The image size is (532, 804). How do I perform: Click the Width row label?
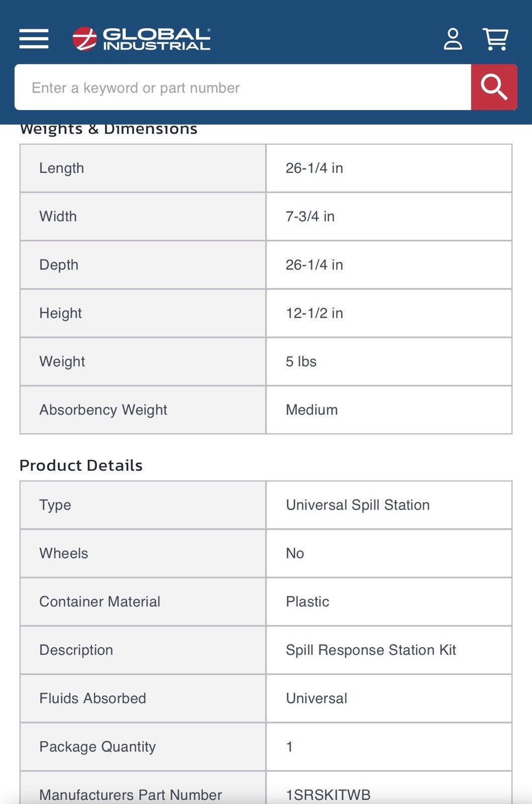point(58,216)
